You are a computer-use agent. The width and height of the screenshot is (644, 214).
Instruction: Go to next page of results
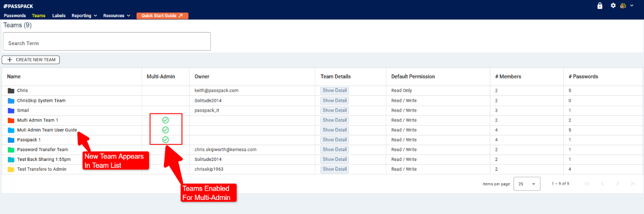pos(618,184)
